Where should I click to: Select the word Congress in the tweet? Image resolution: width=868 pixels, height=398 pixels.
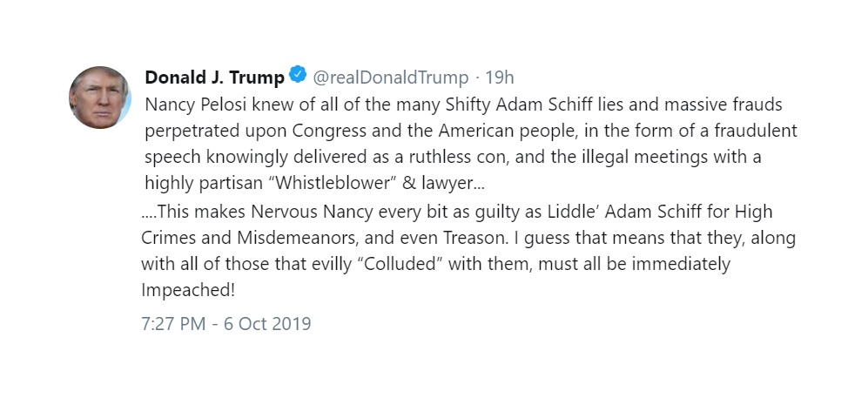coord(329,132)
